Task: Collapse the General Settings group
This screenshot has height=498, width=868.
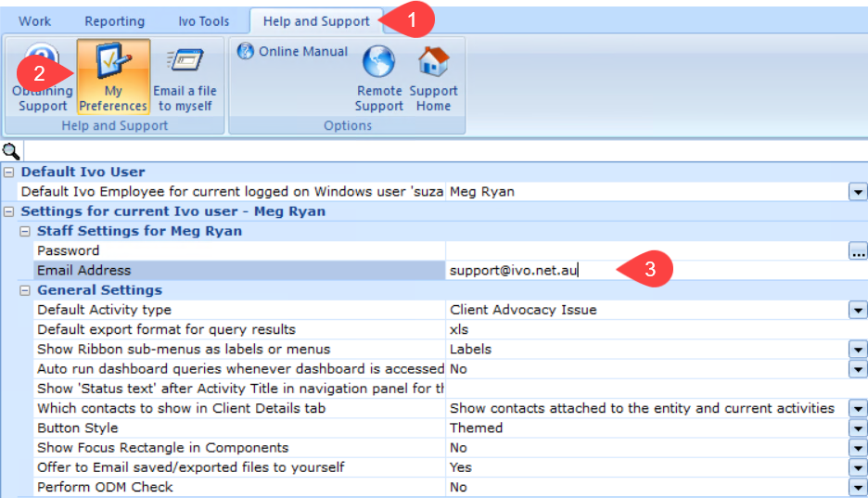Action: click(x=25, y=290)
